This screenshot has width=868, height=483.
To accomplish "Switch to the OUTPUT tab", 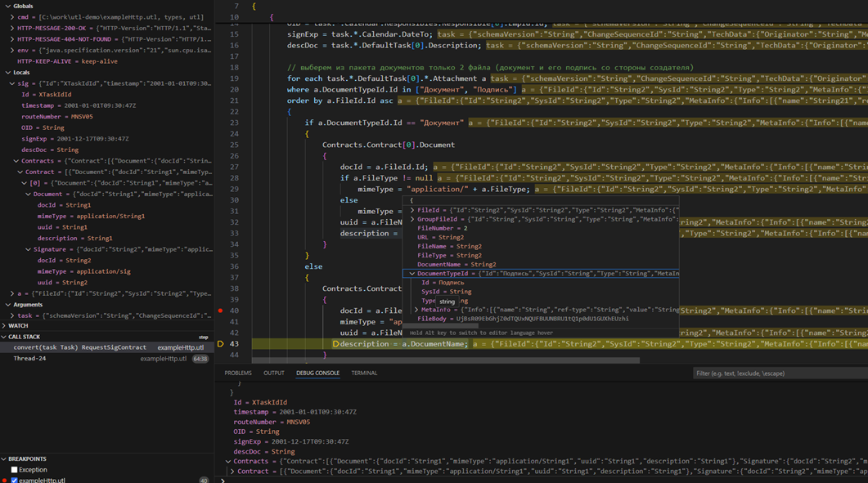I will [x=273, y=373].
